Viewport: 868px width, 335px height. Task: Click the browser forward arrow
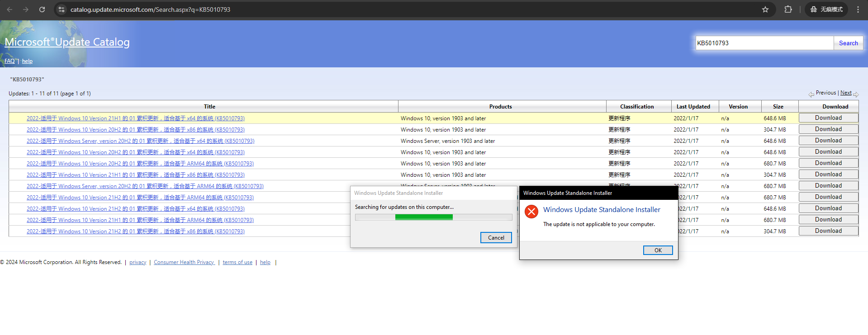[x=26, y=9]
